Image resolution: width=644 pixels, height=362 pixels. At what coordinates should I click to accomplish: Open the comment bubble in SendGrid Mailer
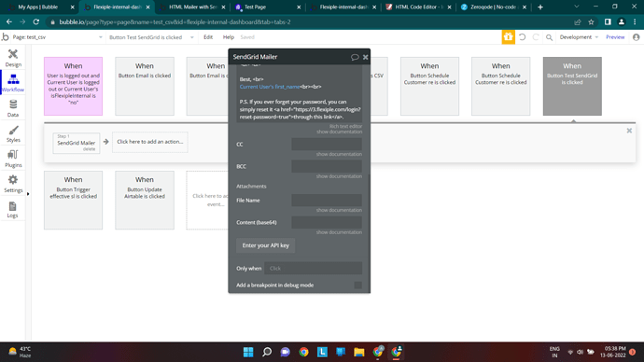355,57
